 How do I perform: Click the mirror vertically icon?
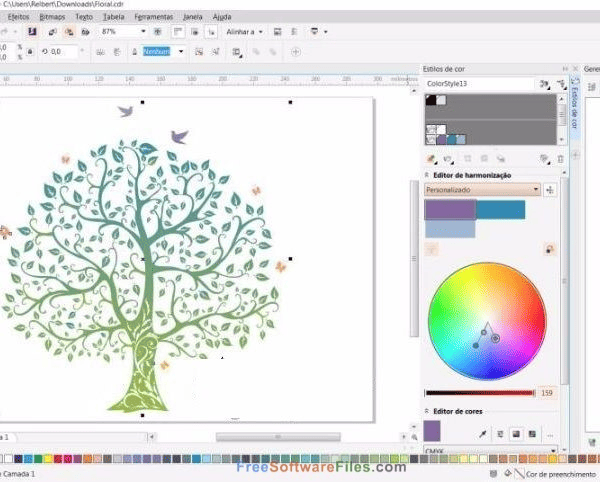[x=117, y=52]
